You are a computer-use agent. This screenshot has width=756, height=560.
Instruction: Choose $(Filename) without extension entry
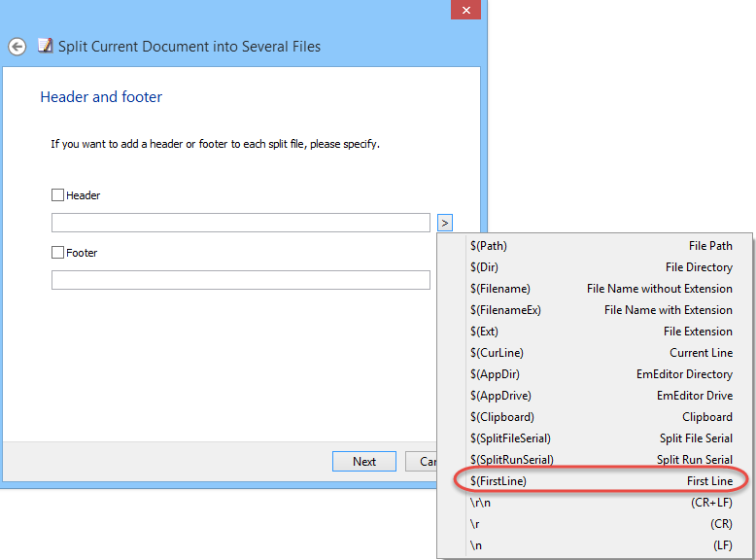coord(595,289)
